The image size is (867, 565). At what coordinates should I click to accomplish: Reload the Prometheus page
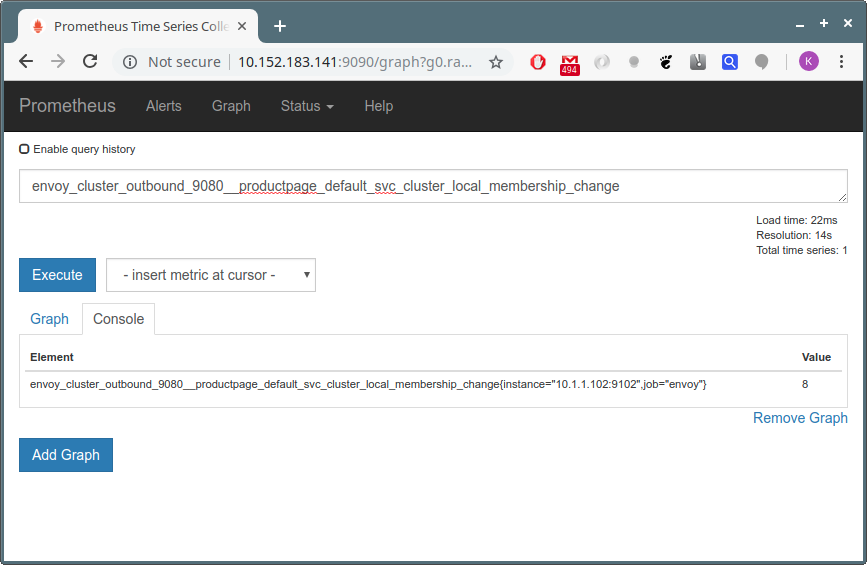pos(90,61)
